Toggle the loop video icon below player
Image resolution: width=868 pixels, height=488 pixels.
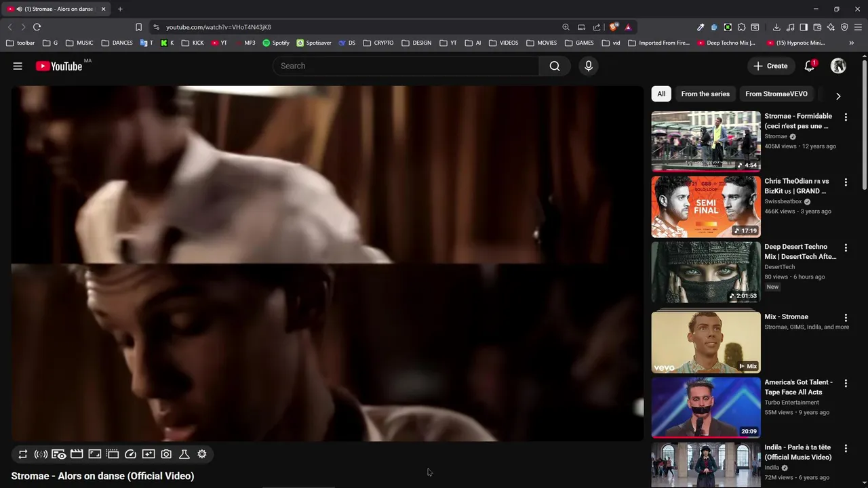pos(23,454)
